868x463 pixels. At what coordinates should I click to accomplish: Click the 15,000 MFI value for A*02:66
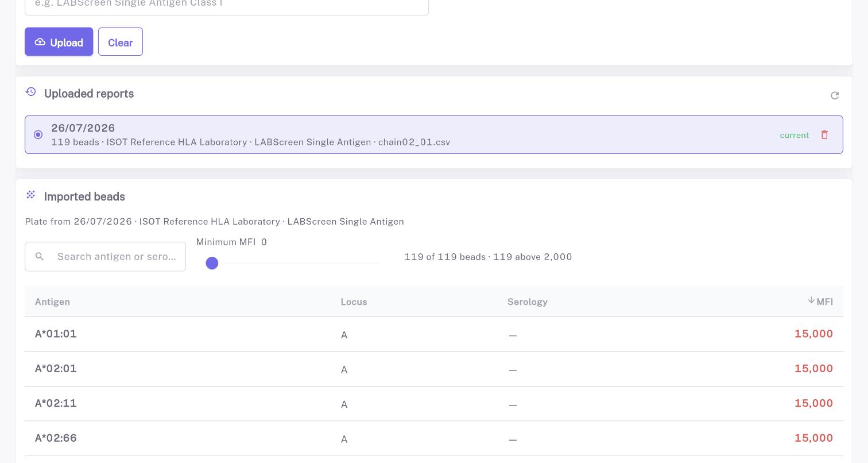coord(813,438)
